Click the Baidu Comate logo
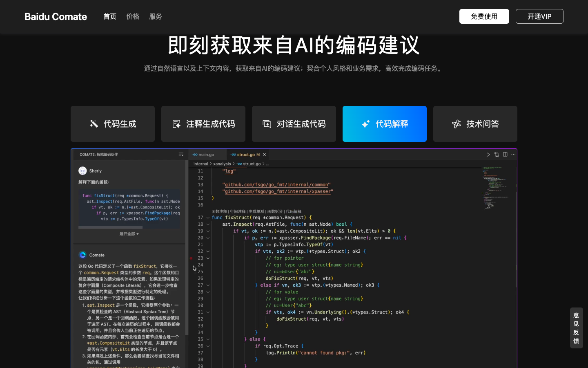This screenshot has height=368, width=588. pos(56,16)
